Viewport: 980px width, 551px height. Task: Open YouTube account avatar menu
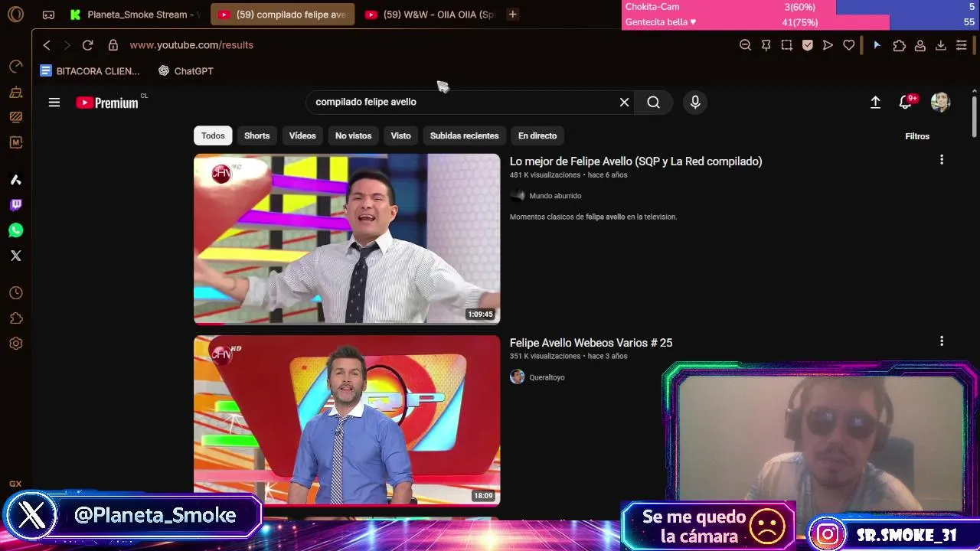940,103
